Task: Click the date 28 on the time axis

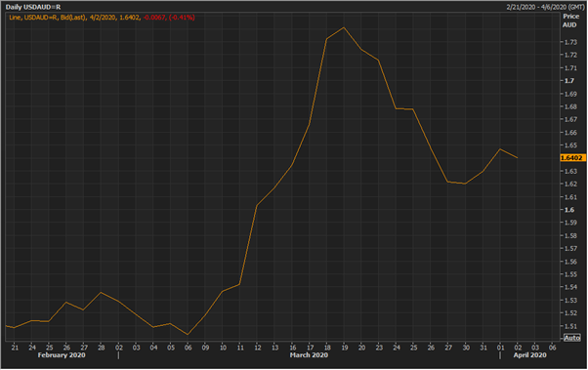Action: coord(102,348)
